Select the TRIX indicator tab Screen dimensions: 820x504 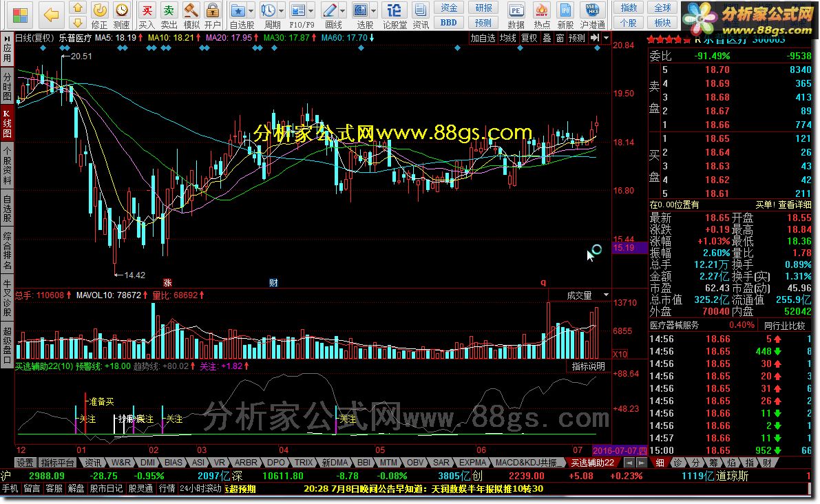(304, 463)
